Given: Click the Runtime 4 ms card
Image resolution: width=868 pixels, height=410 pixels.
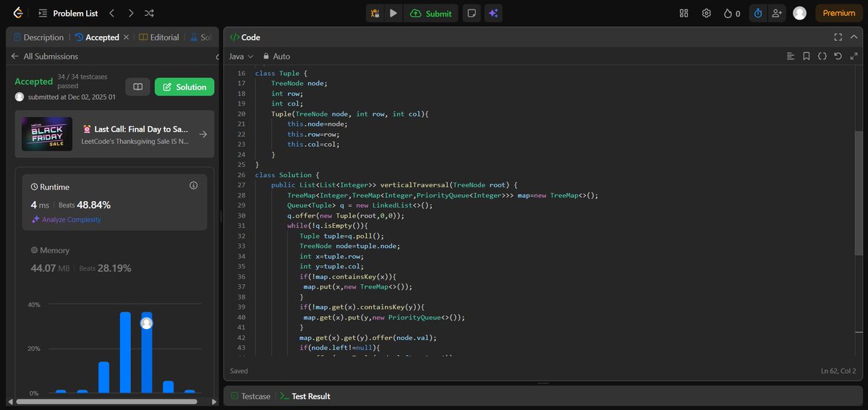Looking at the screenshot, I should [x=115, y=202].
